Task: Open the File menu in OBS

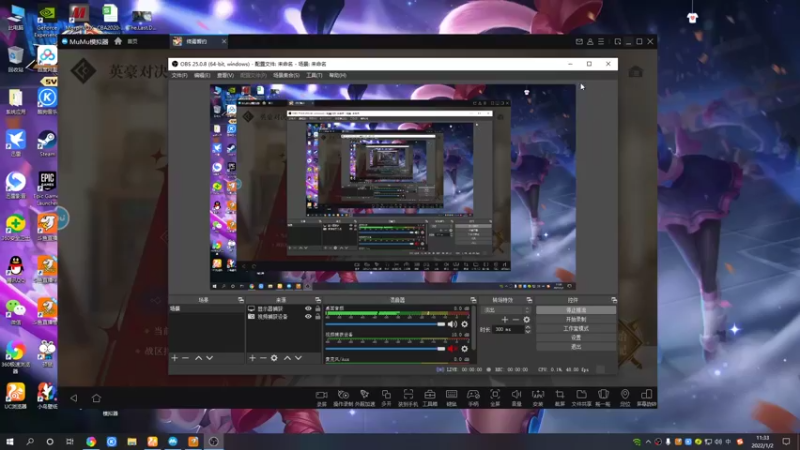Action: pos(179,76)
